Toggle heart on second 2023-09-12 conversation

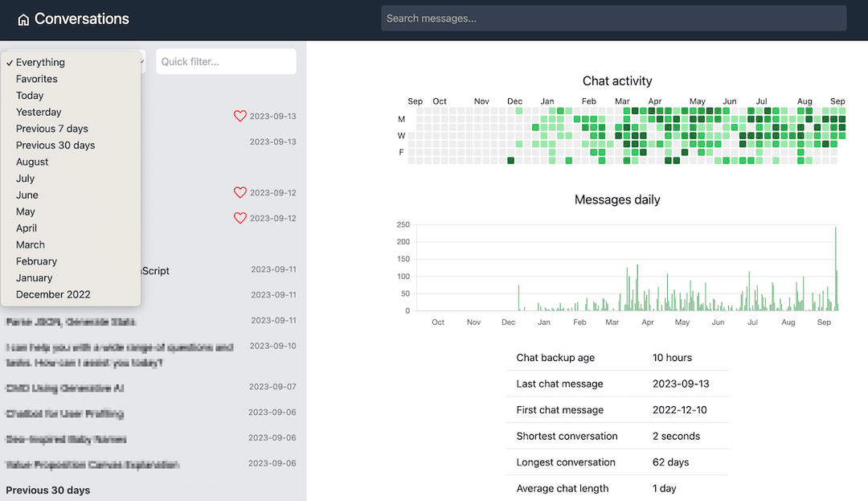click(x=240, y=218)
